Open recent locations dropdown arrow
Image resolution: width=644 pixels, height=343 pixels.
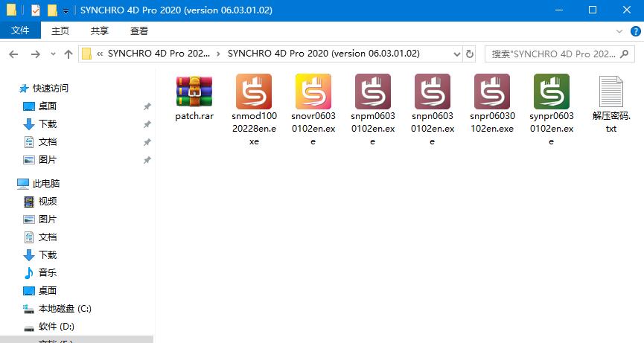(53, 54)
